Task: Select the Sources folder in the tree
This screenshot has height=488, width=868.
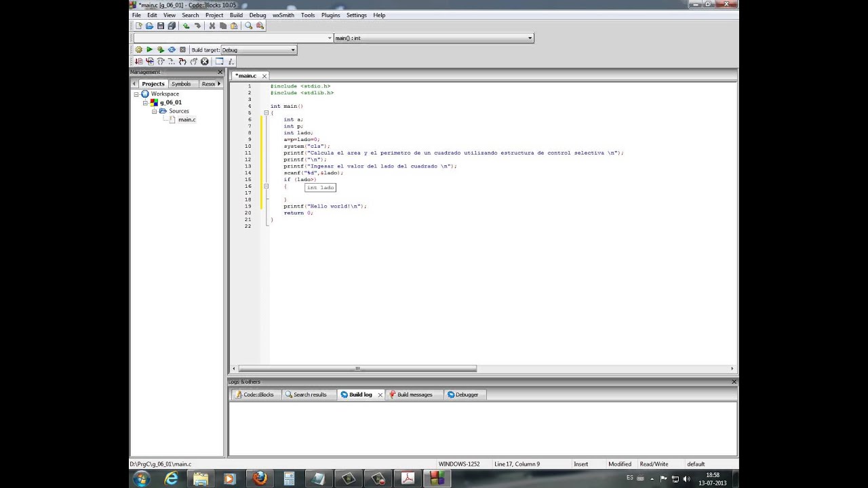Action: coord(179,111)
